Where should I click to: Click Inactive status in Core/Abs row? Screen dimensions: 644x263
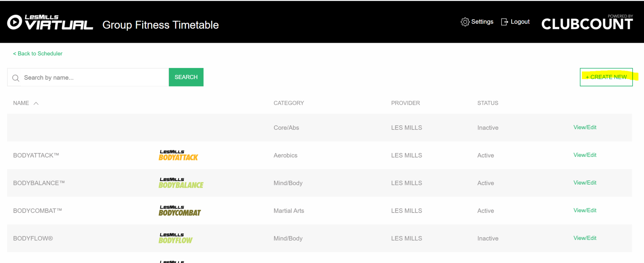[488, 128]
